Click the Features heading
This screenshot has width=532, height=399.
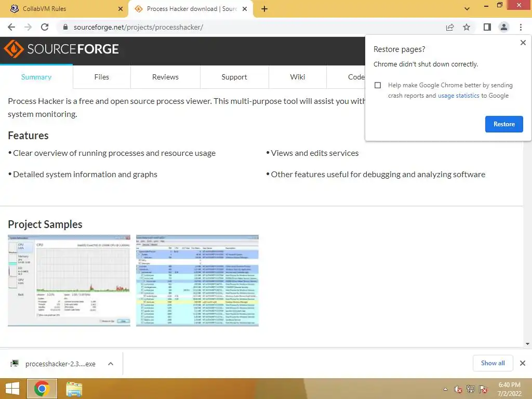click(x=28, y=136)
